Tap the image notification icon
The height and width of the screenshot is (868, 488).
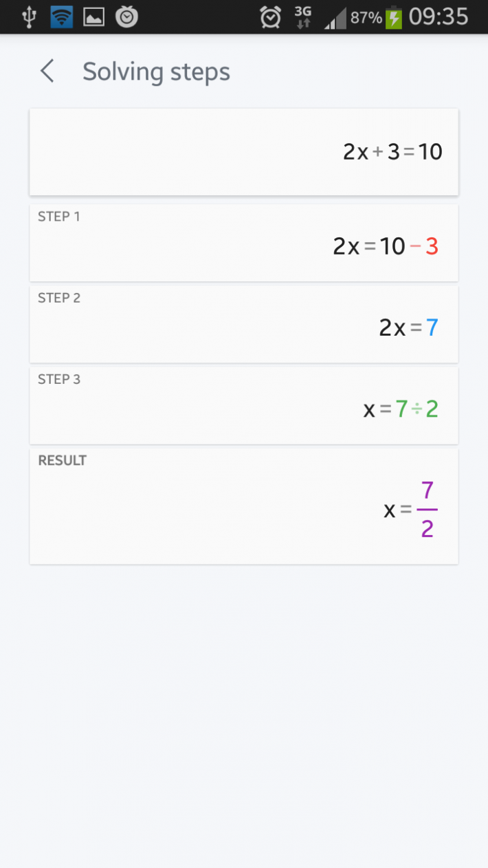pyautogui.click(x=94, y=17)
